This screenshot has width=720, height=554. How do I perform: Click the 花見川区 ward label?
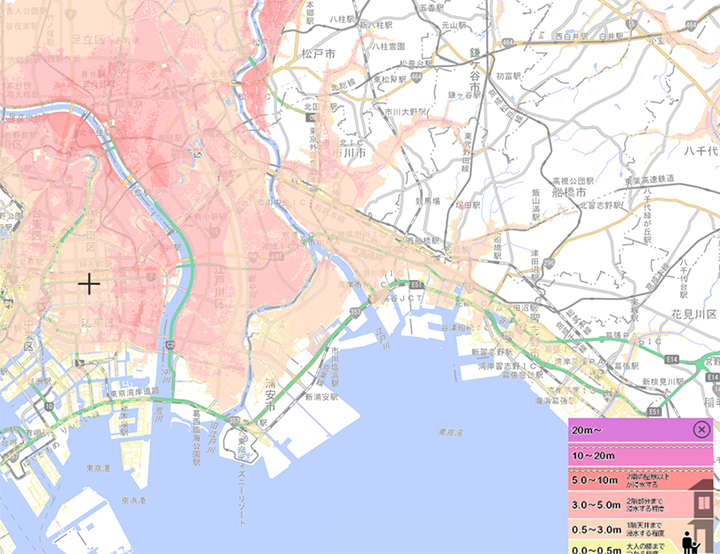[x=696, y=314]
